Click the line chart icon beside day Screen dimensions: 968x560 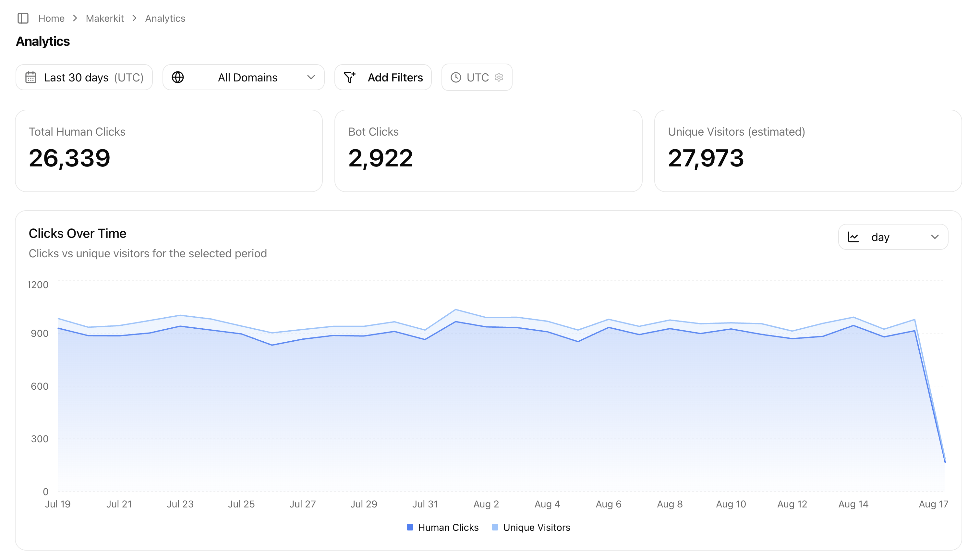tap(853, 237)
